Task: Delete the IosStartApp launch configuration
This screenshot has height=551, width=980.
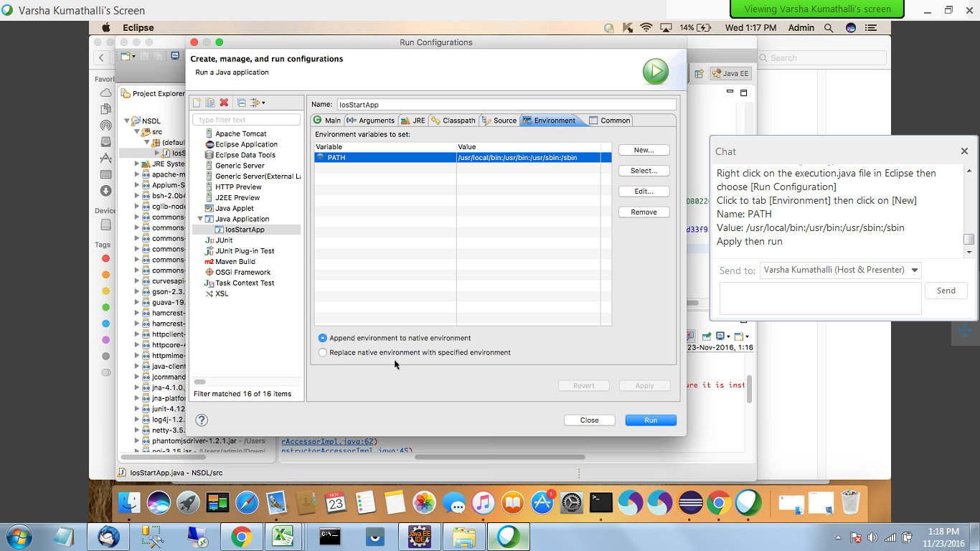Action: 224,103
